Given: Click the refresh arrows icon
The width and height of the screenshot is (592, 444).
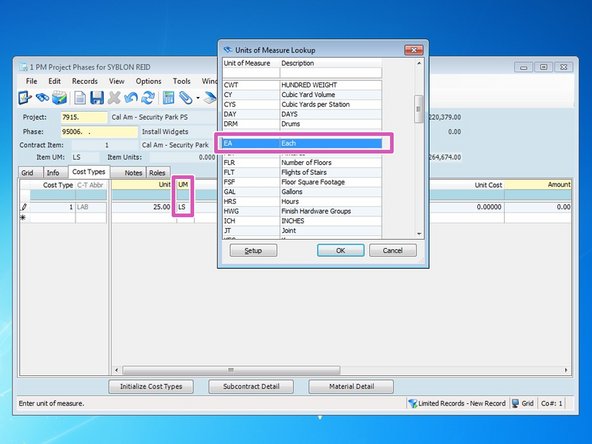Looking at the screenshot, I should point(148,98).
